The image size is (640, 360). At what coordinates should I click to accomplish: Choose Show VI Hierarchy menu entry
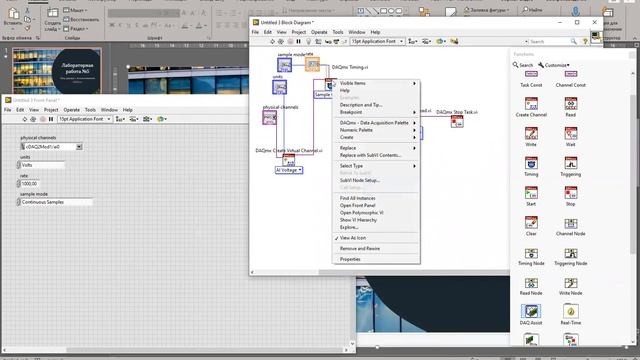point(376,220)
